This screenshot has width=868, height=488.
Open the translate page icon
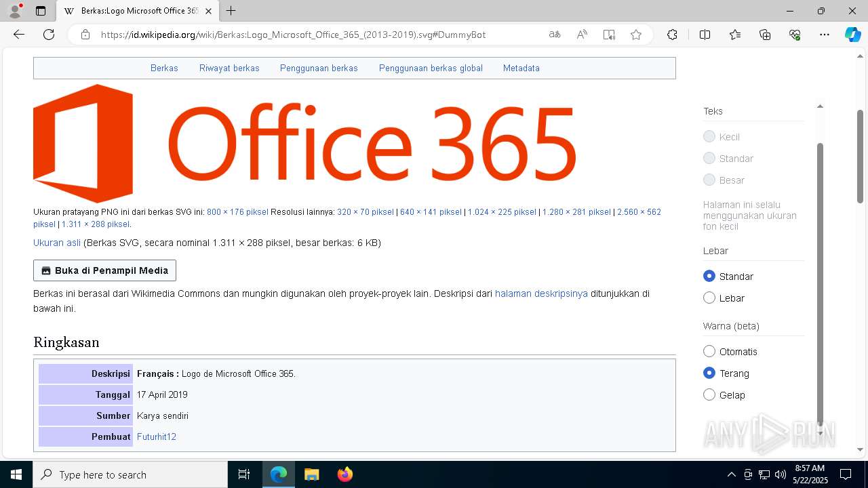click(555, 35)
